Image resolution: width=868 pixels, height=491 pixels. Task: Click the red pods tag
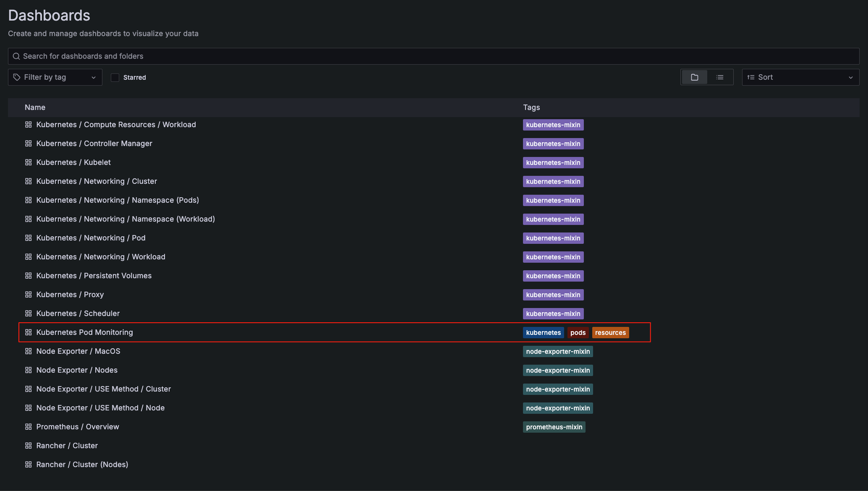[578, 333]
